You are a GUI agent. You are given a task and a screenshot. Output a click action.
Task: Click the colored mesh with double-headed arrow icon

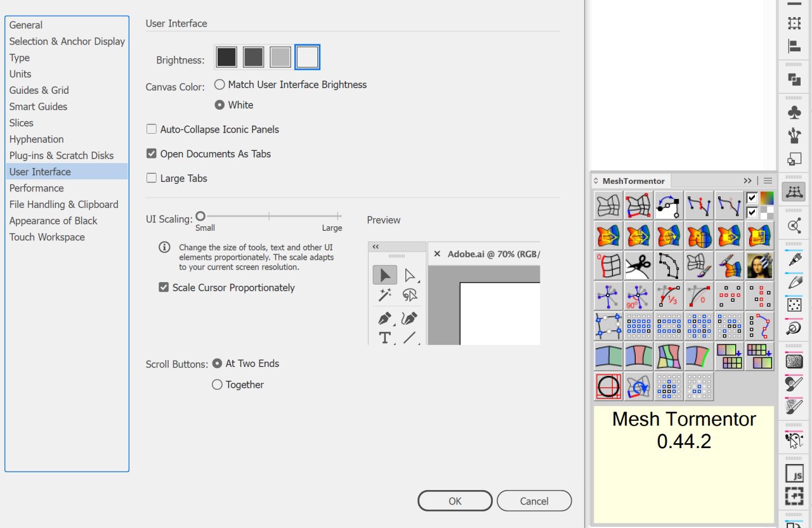pos(638,235)
